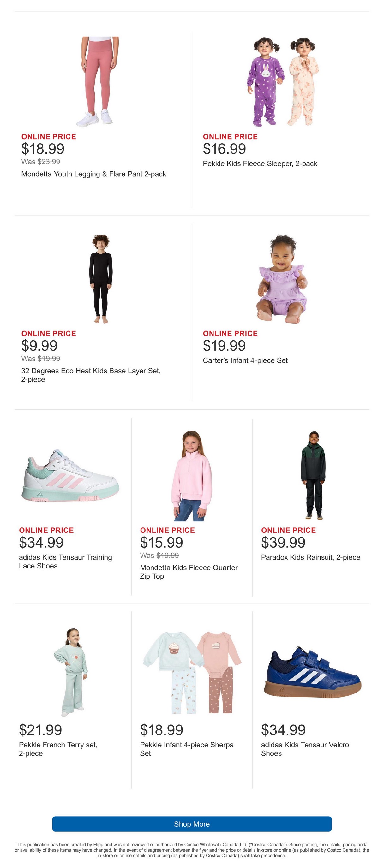Click Pekkle Kids Fleece Sleeper, 2-pack title
The image size is (384, 868).
coord(260,164)
